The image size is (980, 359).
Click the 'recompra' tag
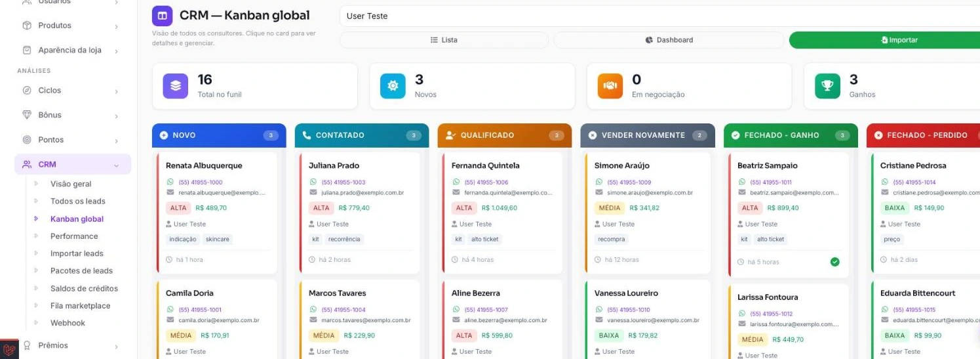612,240
